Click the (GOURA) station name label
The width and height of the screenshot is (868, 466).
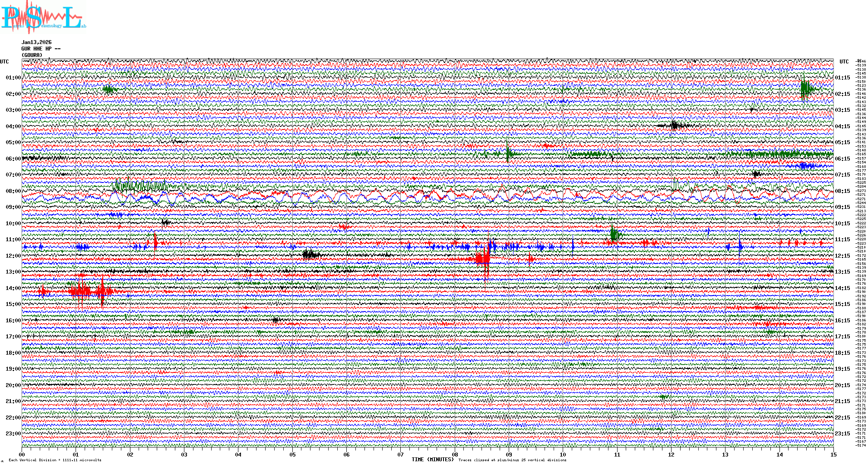point(32,55)
